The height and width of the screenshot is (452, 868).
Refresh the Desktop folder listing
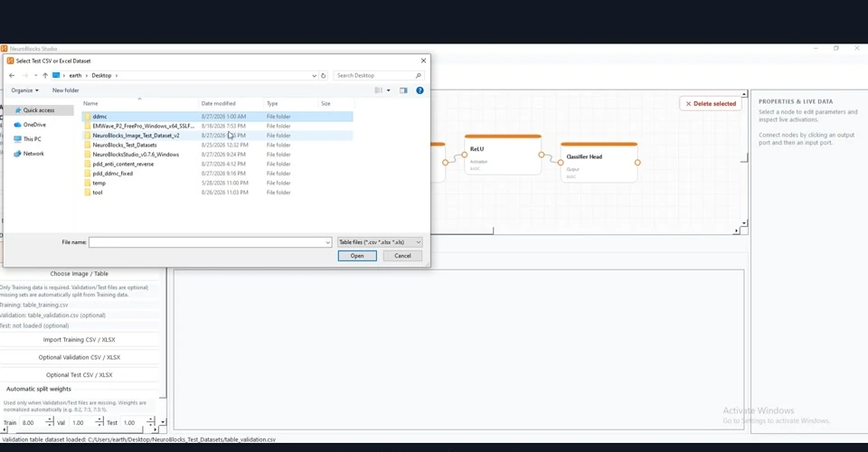(x=324, y=75)
